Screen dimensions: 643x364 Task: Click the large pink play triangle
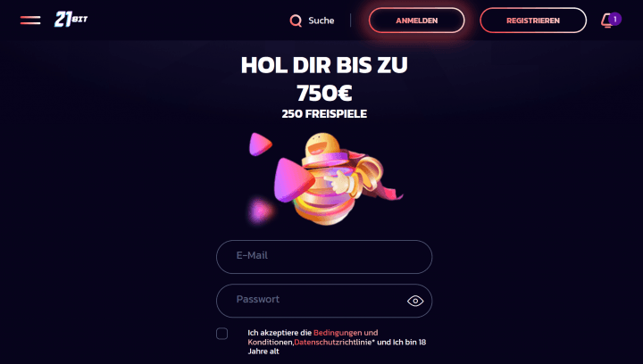tap(293, 180)
